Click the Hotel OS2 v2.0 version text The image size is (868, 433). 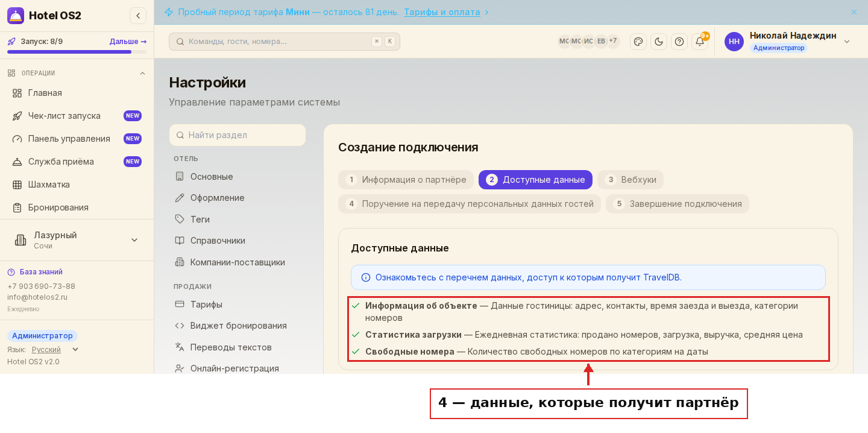(33, 362)
